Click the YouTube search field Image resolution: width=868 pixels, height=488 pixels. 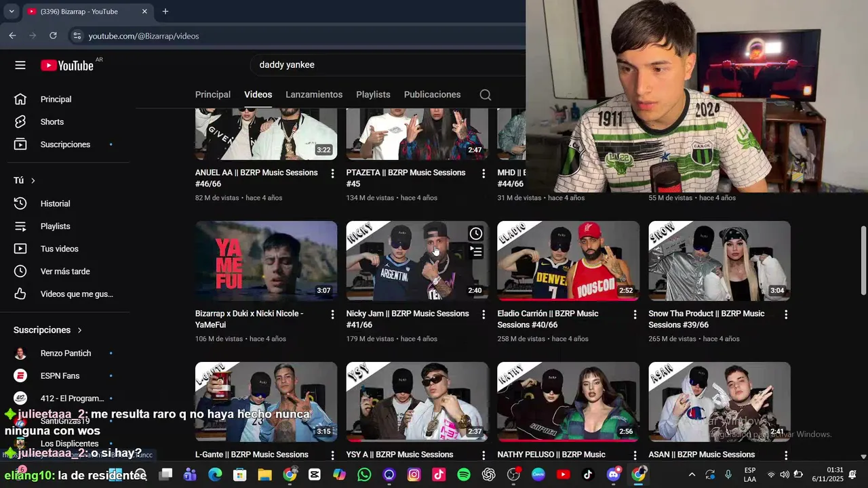coord(388,65)
